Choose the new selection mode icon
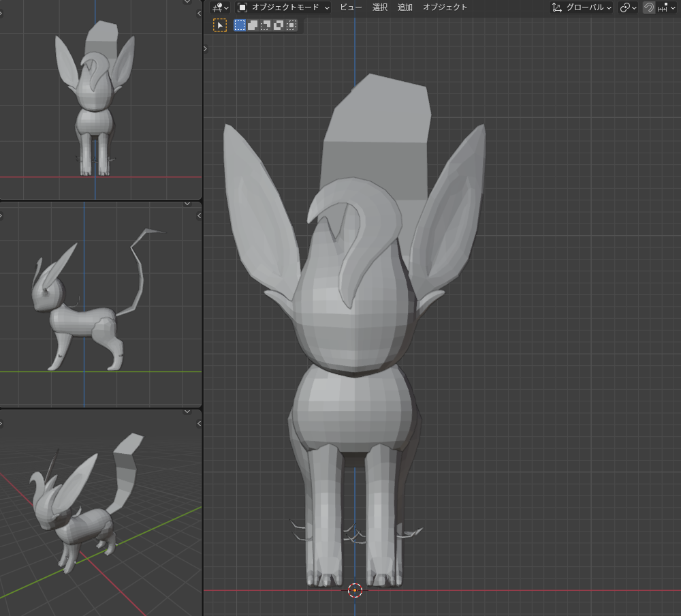The image size is (681, 616). coord(240,25)
